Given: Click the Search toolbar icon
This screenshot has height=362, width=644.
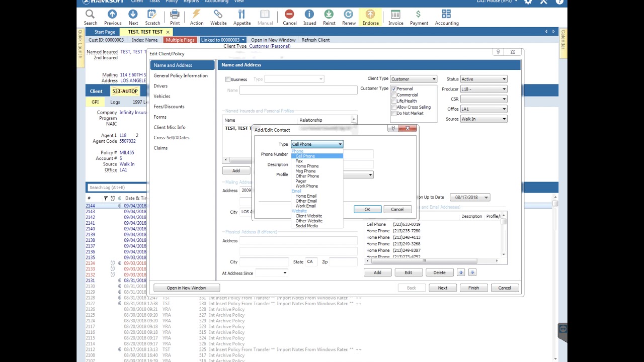Looking at the screenshot, I should [x=91, y=17].
